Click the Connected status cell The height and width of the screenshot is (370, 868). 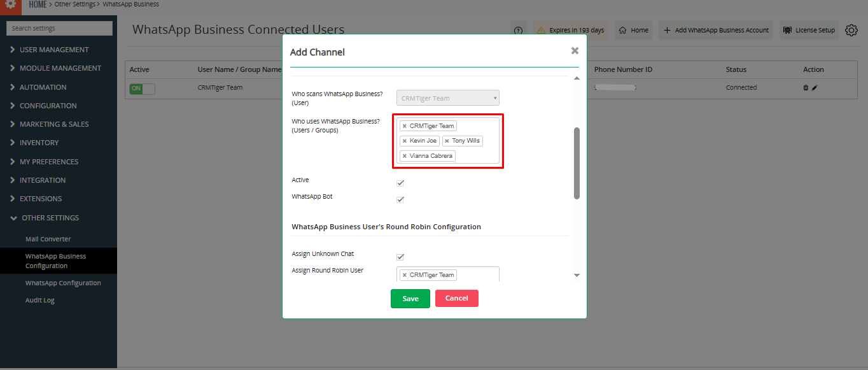741,88
